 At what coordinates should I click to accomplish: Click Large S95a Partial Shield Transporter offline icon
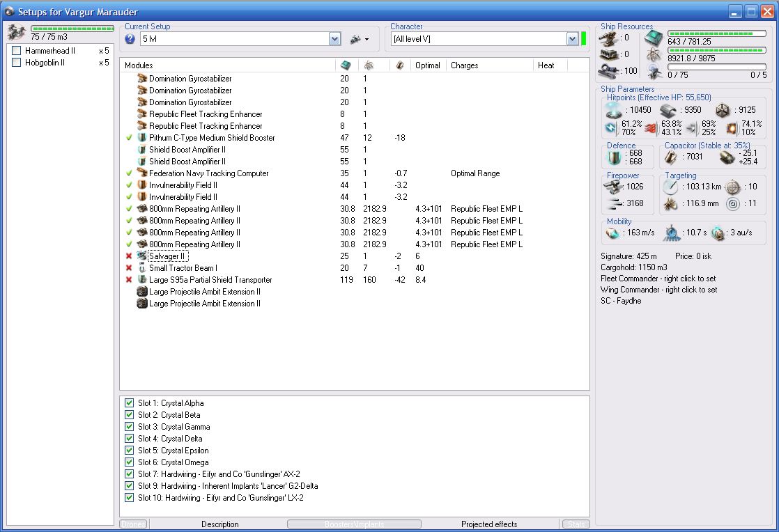129,280
